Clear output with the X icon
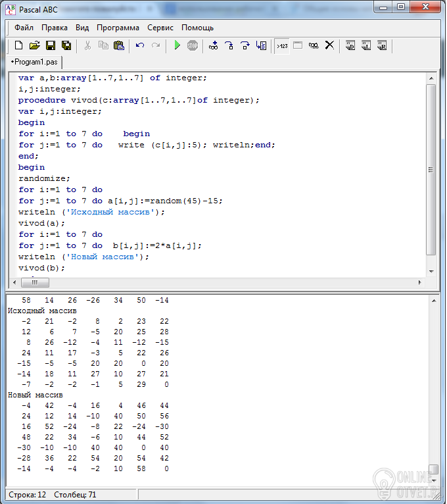The height and width of the screenshot is (504, 447). [x=329, y=45]
